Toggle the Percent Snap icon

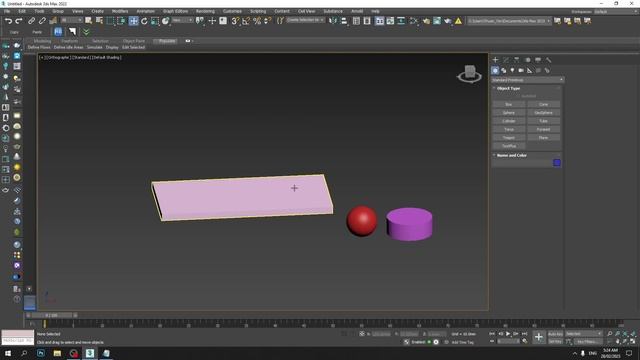click(x=257, y=21)
